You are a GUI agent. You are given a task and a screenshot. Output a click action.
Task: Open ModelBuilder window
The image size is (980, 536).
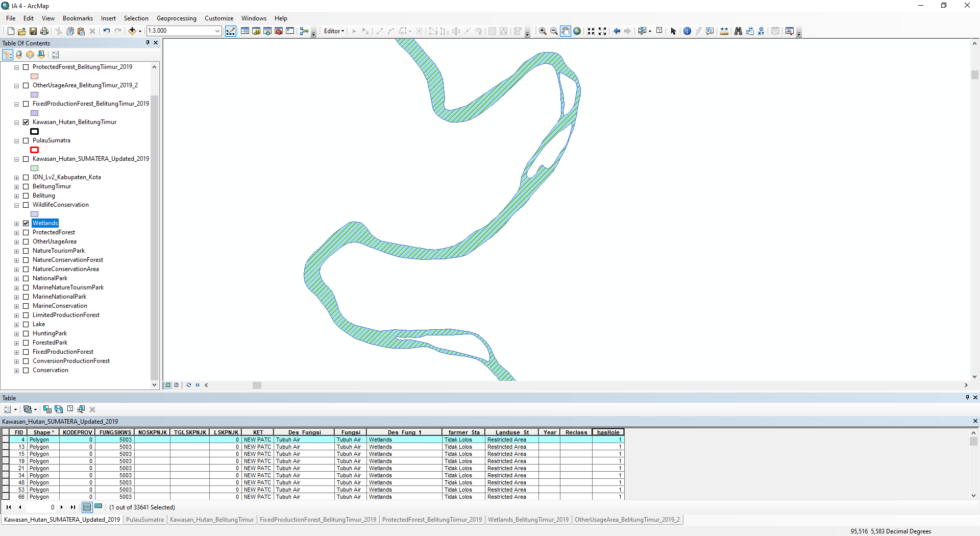pyautogui.click(x=304, y=31)
